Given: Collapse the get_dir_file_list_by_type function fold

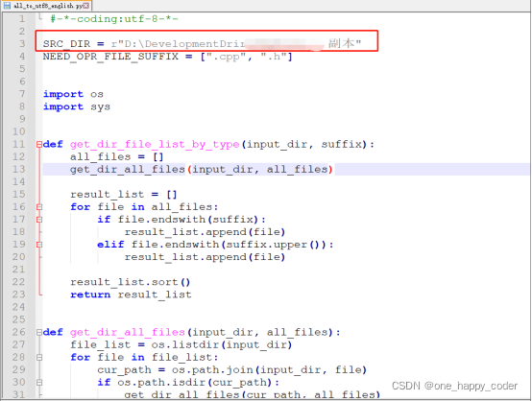Looking at the screenshot, I should [39, 145].
